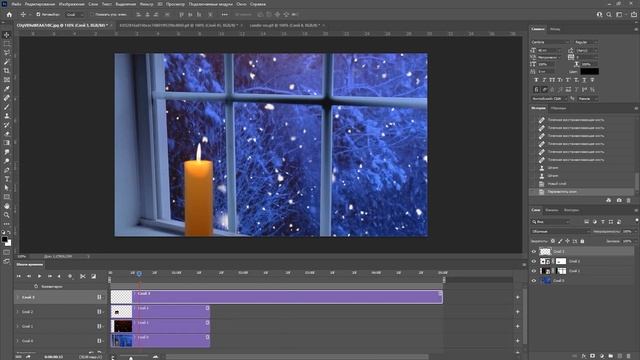Click foreground color swatch in toolbar
This screenshot has width=640, height=360.
(4, 239)
